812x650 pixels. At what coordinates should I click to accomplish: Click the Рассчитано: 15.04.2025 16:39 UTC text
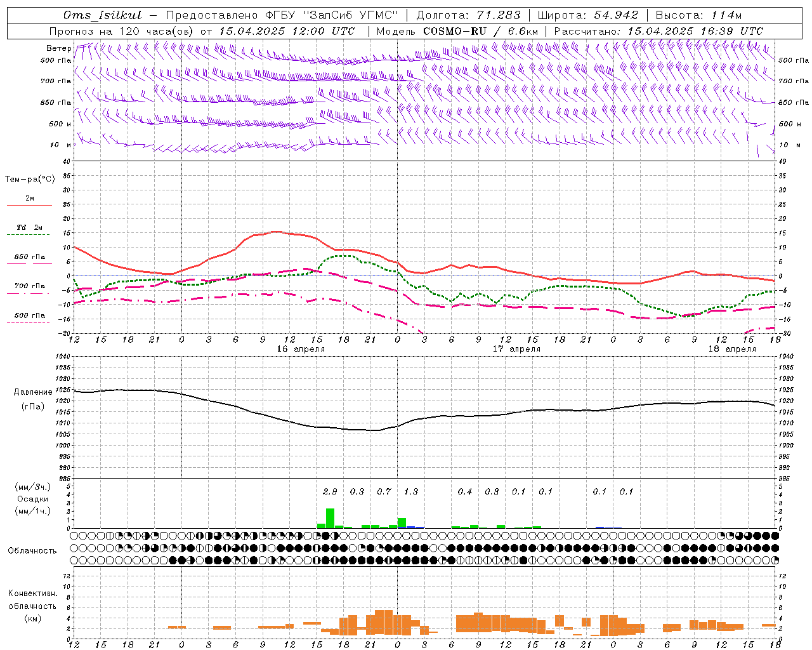point(658,31)
